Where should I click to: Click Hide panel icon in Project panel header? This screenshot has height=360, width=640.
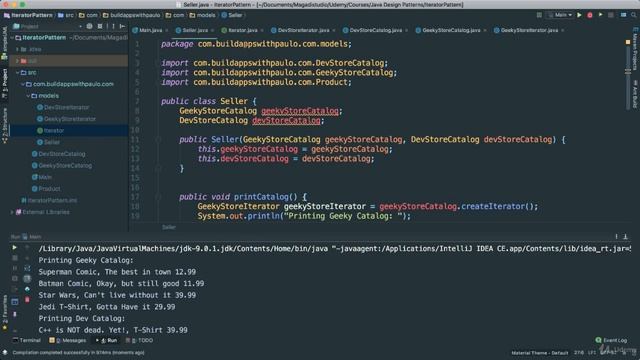pos(122,26)
